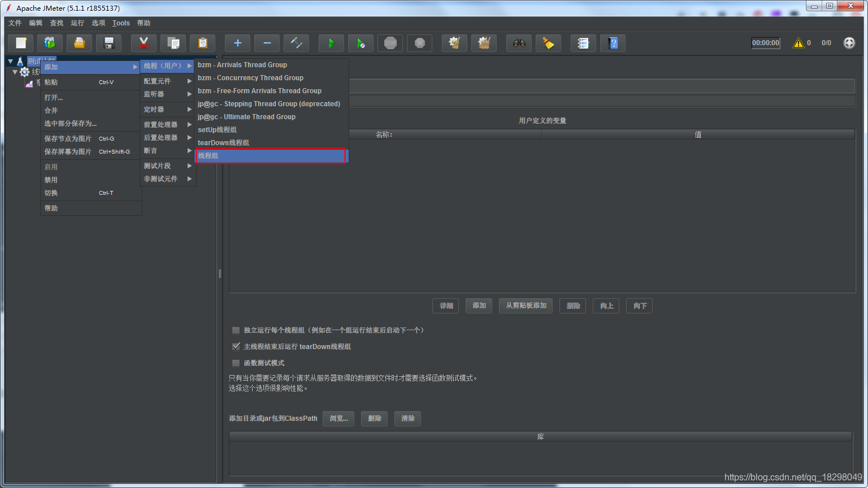
Task: Expand the 断言 submenu
Action: pos(168,151)
